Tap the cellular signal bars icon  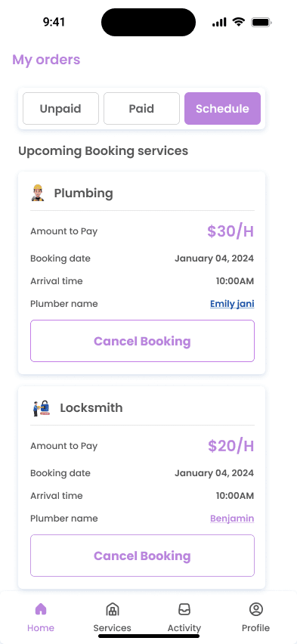(x=219, y=23)
